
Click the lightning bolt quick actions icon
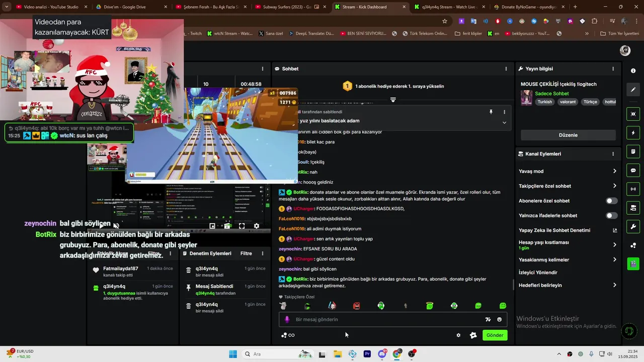tap(633, 133)
